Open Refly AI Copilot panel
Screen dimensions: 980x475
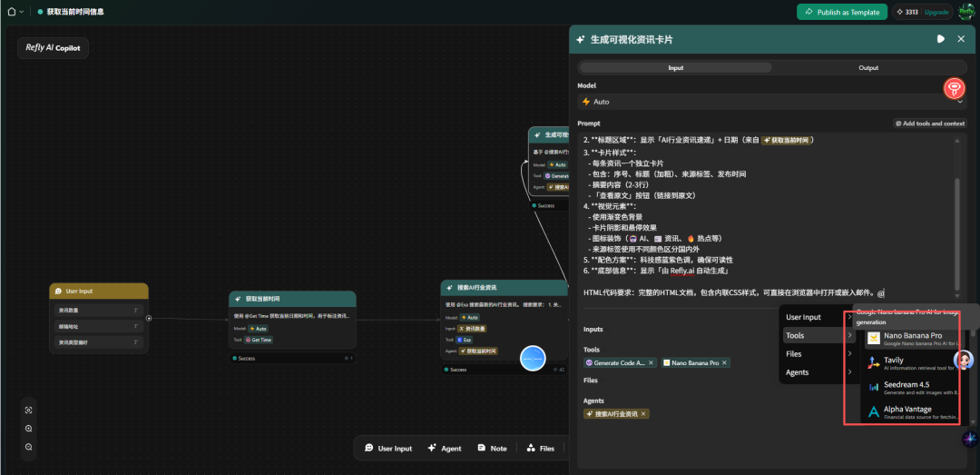click(x=54, y=47)
